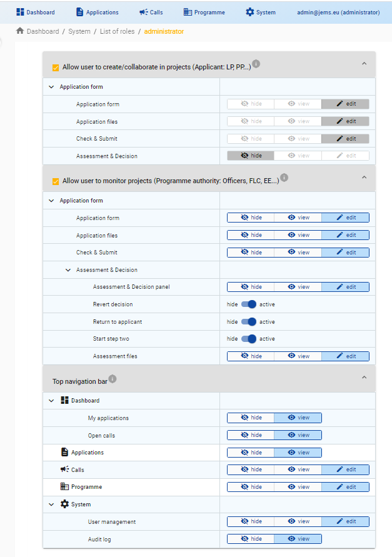Click the System gear icon in tree
Viewport: 392px width, 557px height.
(64, 504)
